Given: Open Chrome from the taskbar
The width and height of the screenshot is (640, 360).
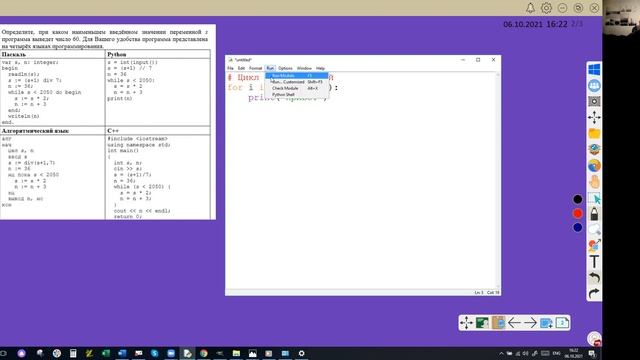Looking at the screenshot, I should 204,353.
